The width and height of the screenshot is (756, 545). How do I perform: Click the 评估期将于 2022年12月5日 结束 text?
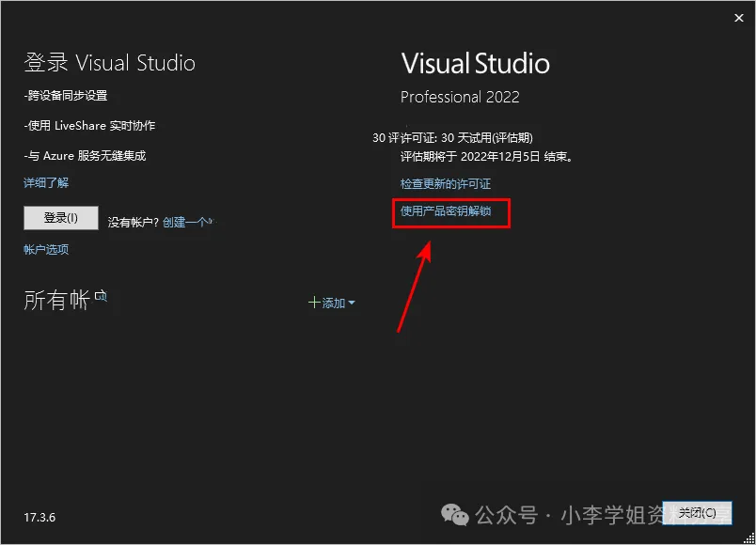coord(486,157)
